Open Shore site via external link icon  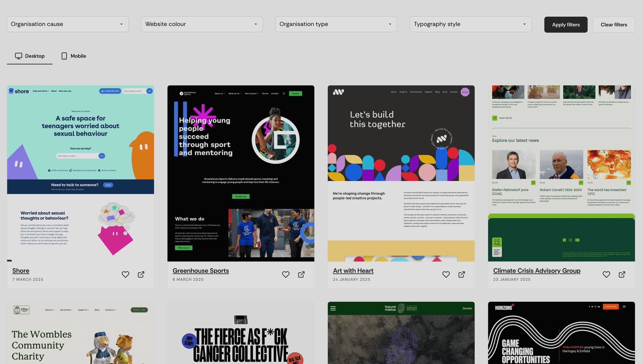tap(141, 274)
